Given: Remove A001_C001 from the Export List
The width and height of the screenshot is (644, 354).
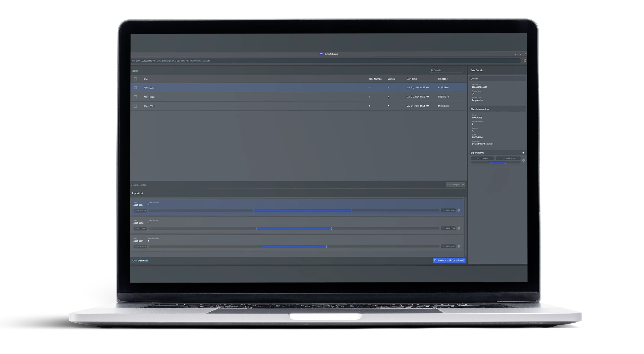Looking at the screenshot, I should 459,247.
